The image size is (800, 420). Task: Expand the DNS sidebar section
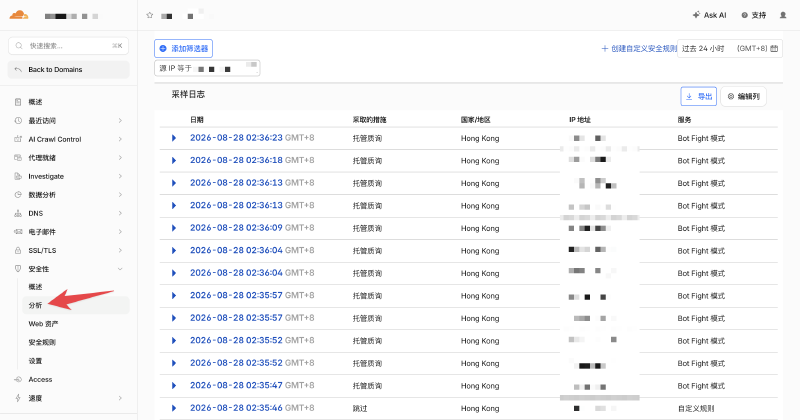click(x=120, y=213)
